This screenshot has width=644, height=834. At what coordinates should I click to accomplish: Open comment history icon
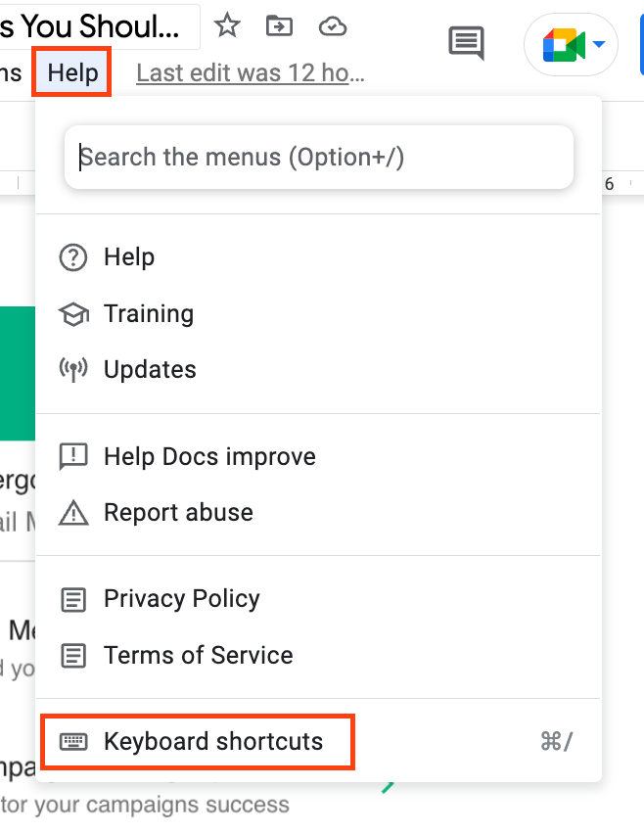tap(467, 43)
